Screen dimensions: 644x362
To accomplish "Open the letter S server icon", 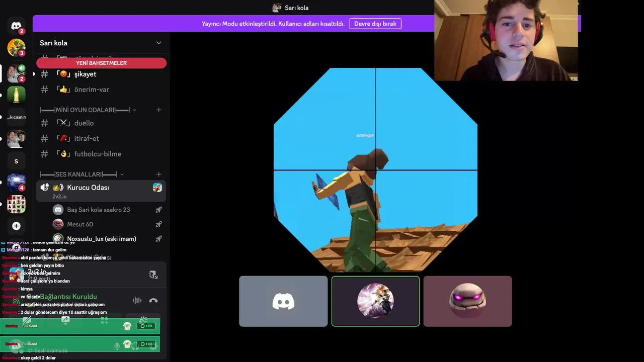I will click(16, 161).
